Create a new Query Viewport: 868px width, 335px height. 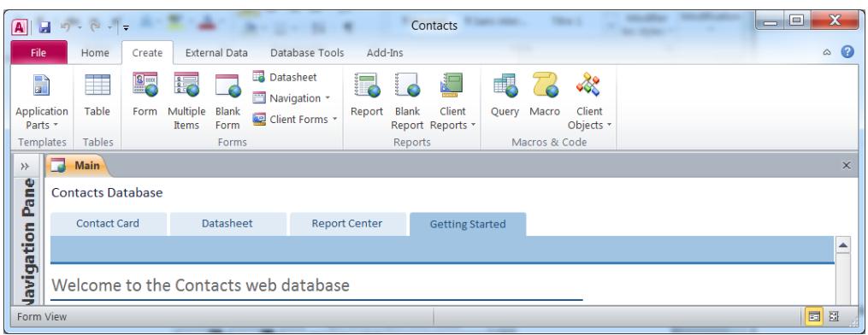[505, 95]
